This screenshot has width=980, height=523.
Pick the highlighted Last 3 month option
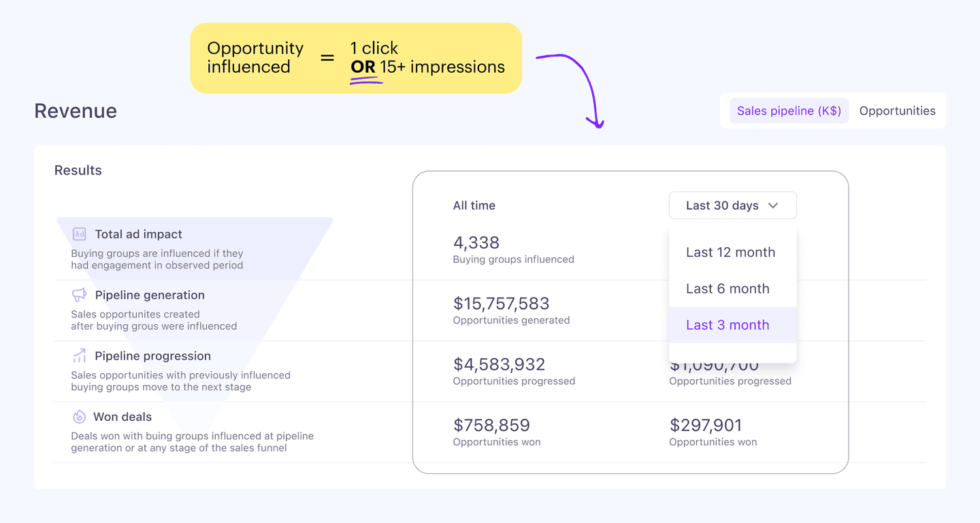[728, 325]
